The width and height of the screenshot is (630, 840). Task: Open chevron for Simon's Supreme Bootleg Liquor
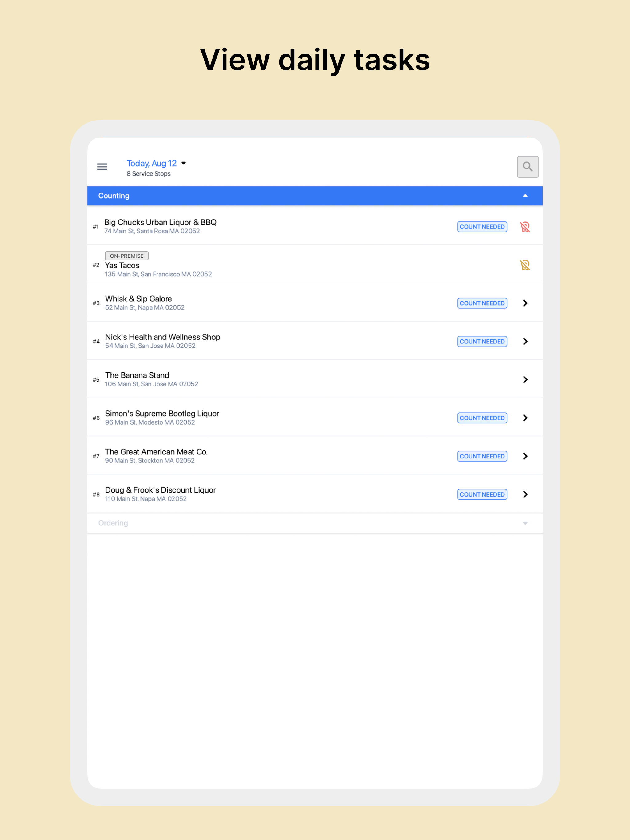[525, 418]
